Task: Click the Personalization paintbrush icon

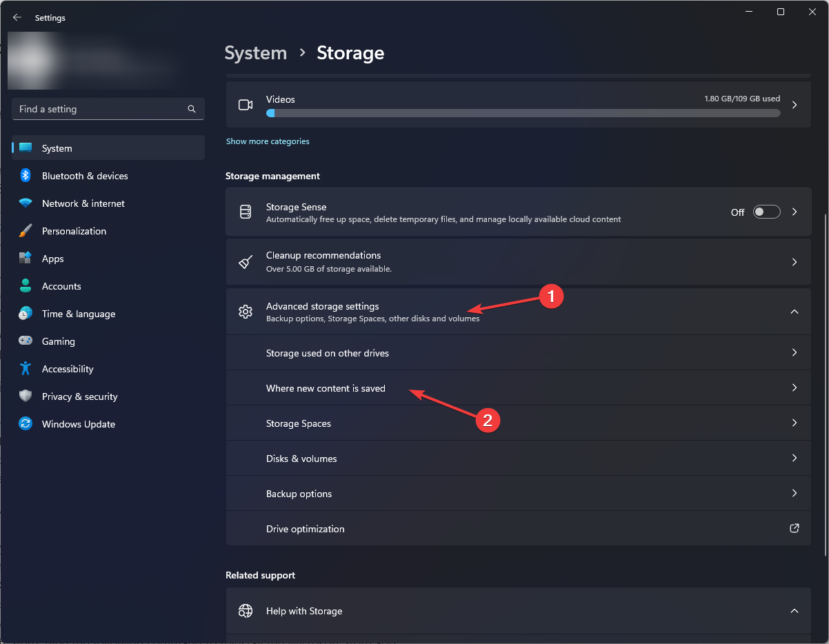Action: (26, 231)
